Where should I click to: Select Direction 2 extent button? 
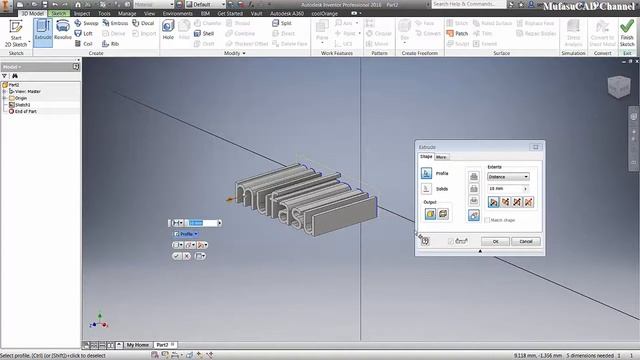click(505, 202)
